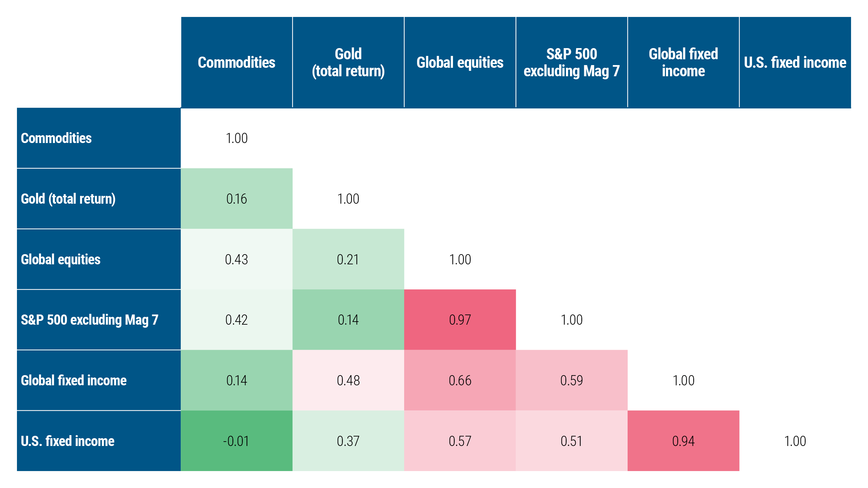This screenshot has height=488, width=868.
Task: Click the light green 0.16 cell
Action: pos(236,199)
